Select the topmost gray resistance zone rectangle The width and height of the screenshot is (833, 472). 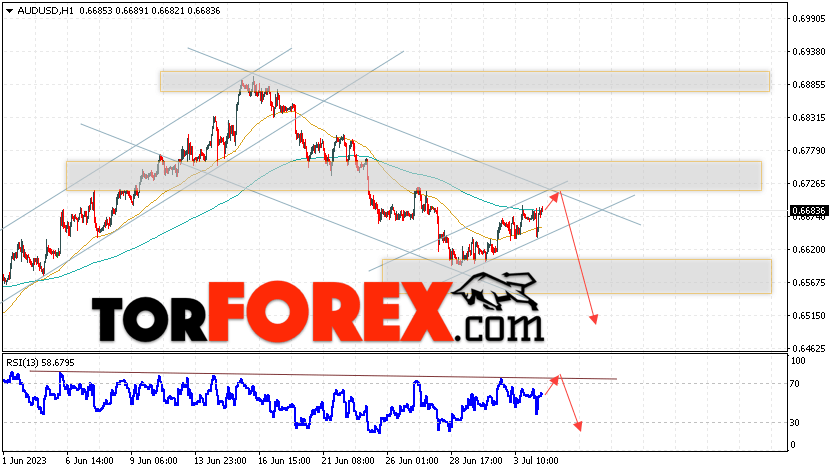(x=465, y=81)
